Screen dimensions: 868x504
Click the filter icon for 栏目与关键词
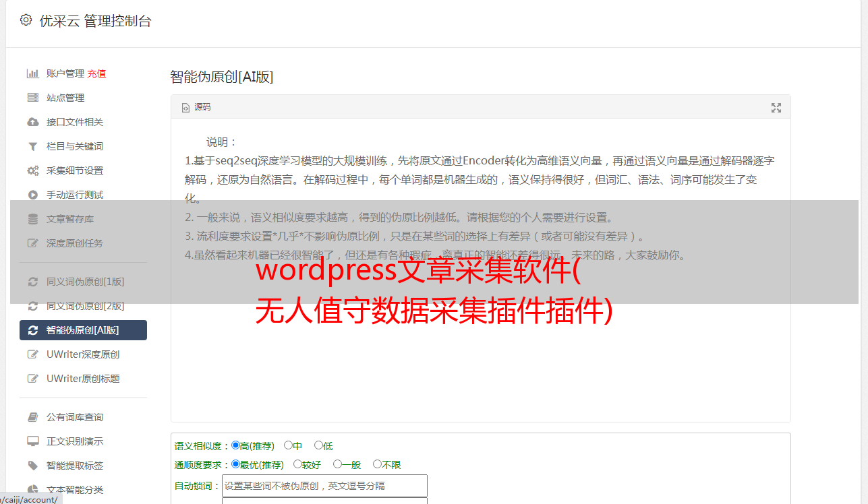(32, 146)
